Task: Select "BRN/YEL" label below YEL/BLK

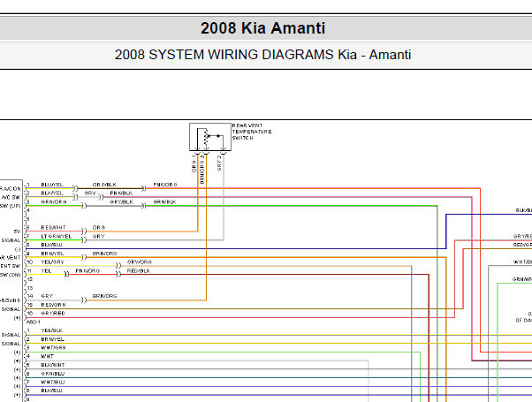Action: 52,339
